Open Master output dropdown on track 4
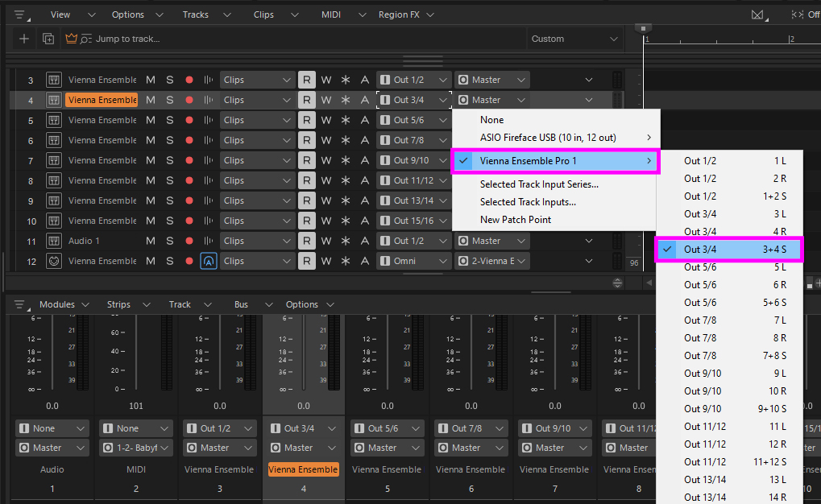 tap(492, 100)
